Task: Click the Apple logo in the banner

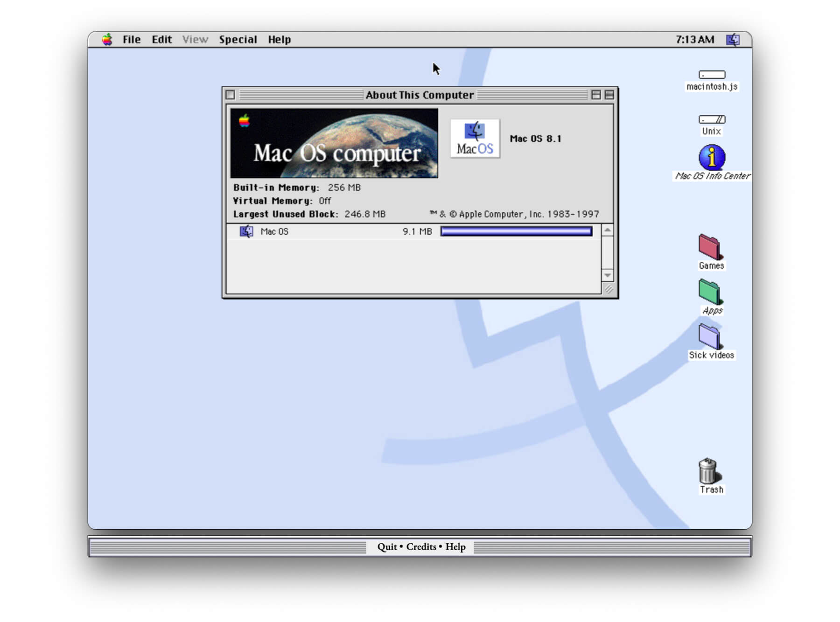Action: [244, 121]
